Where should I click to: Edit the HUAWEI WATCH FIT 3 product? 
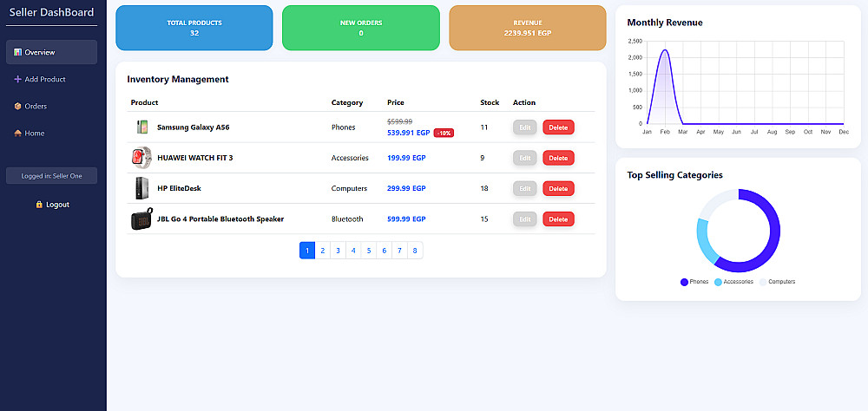coord(525,158)
